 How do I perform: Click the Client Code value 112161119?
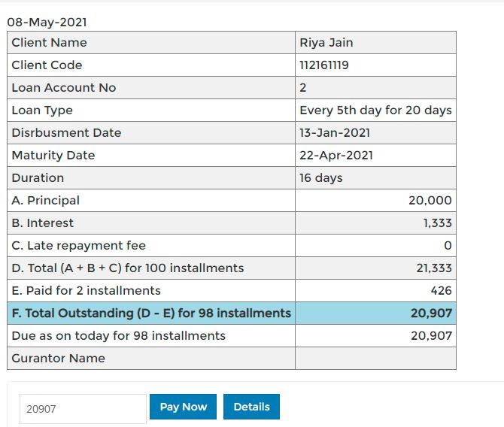click(324, 65)
